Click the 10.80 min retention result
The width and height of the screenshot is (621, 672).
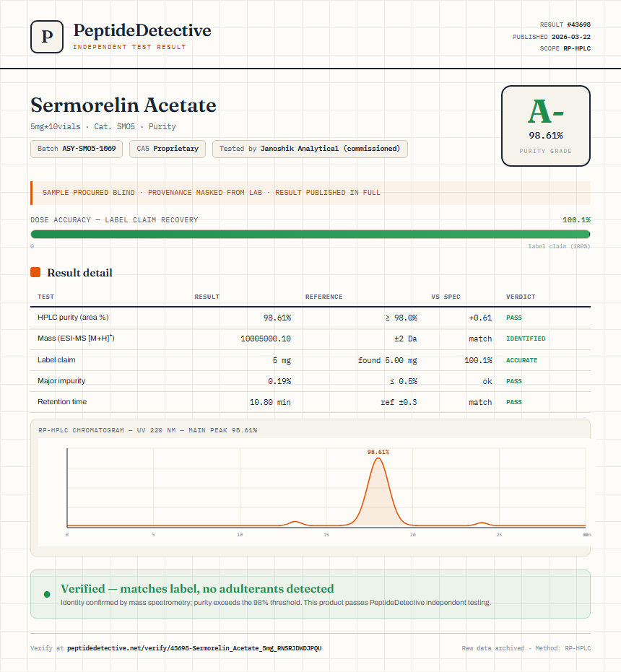[x=270, y=402]
